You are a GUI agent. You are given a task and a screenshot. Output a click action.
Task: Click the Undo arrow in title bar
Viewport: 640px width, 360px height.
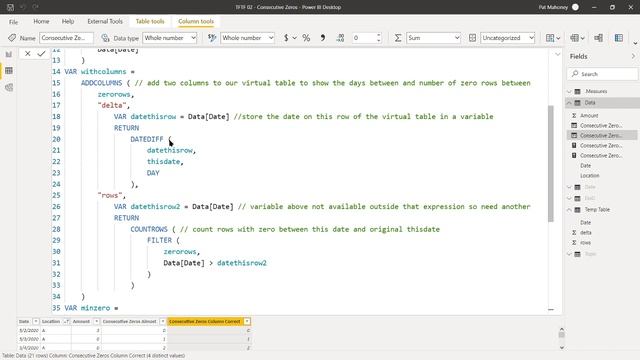point(23,7)
